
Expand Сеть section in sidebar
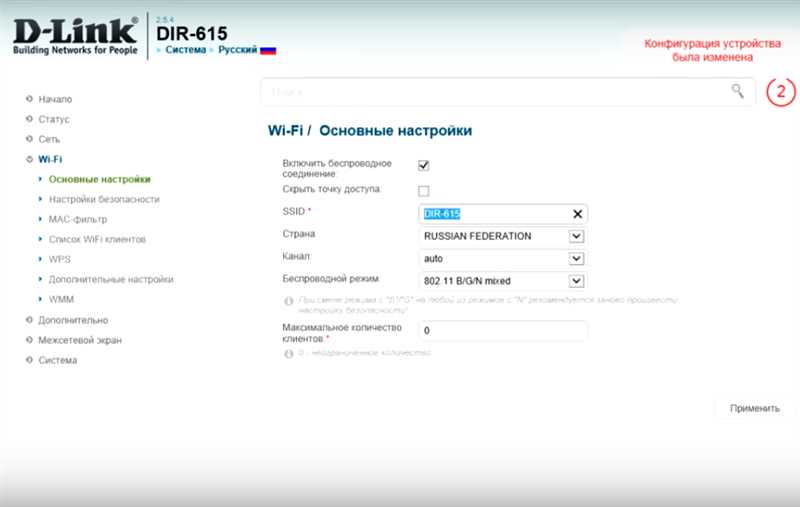click(49, 139)
